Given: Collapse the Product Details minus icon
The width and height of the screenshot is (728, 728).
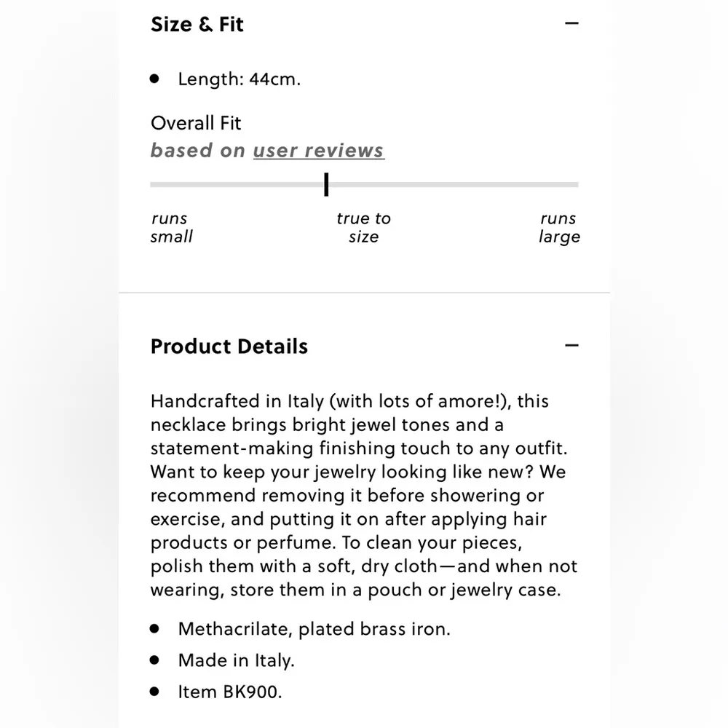Looking at the screenshot, I should click(x=571, y=345).
